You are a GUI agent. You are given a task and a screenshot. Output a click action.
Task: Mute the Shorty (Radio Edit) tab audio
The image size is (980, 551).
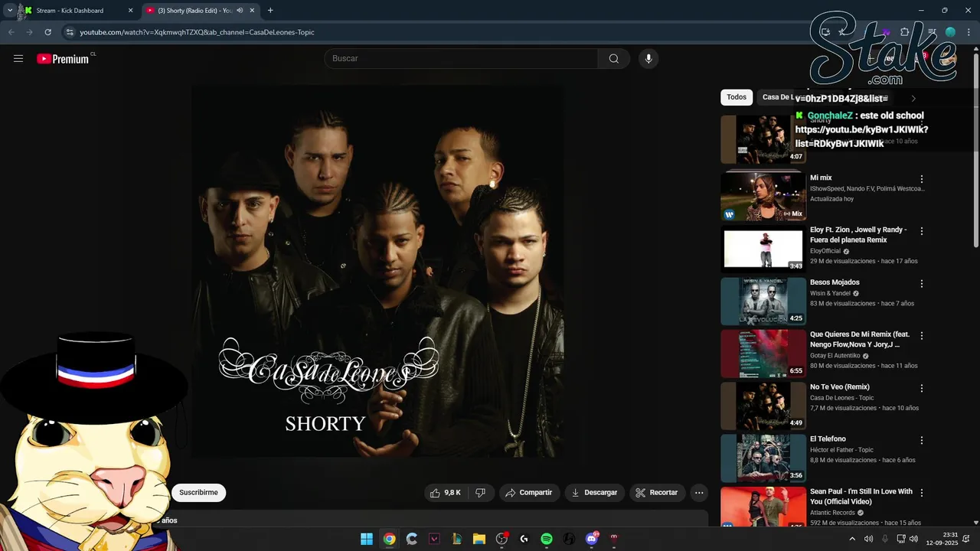pos(240,11)
